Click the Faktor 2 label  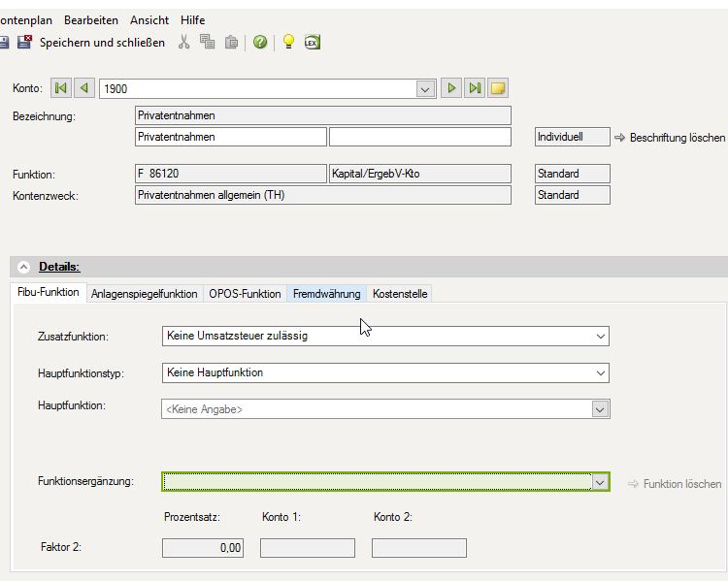tap(61, 547)
